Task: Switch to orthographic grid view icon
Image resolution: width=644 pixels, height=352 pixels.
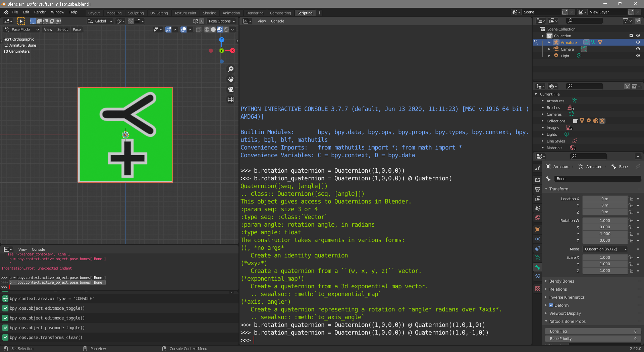Action: click(x=231, y=100)
